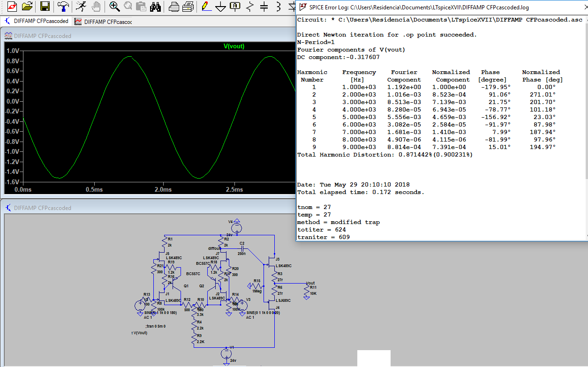Switch to the DIFFAMP CFPcascoded schematic tab

[37, 21]
